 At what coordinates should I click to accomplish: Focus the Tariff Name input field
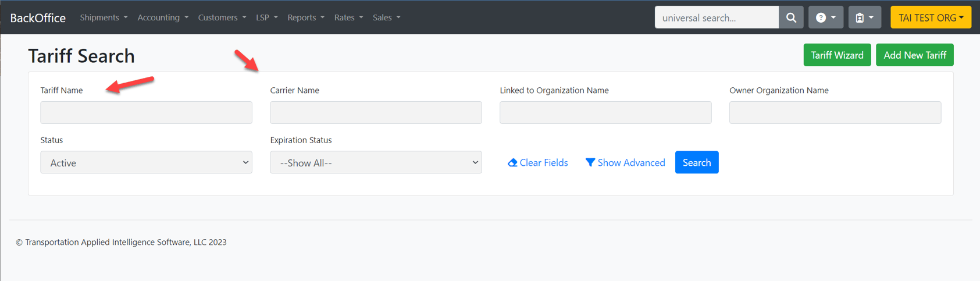pyautogui.click(x=146, y=113)
